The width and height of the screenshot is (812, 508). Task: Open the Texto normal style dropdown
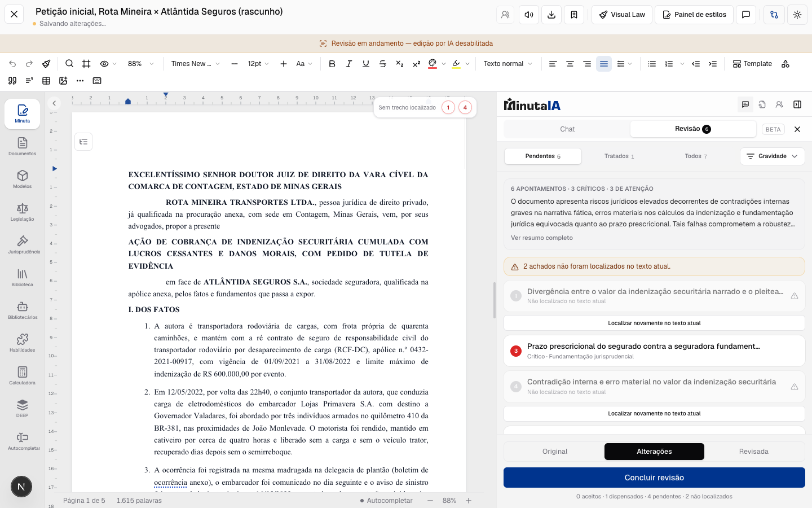[x=507, y=64]
